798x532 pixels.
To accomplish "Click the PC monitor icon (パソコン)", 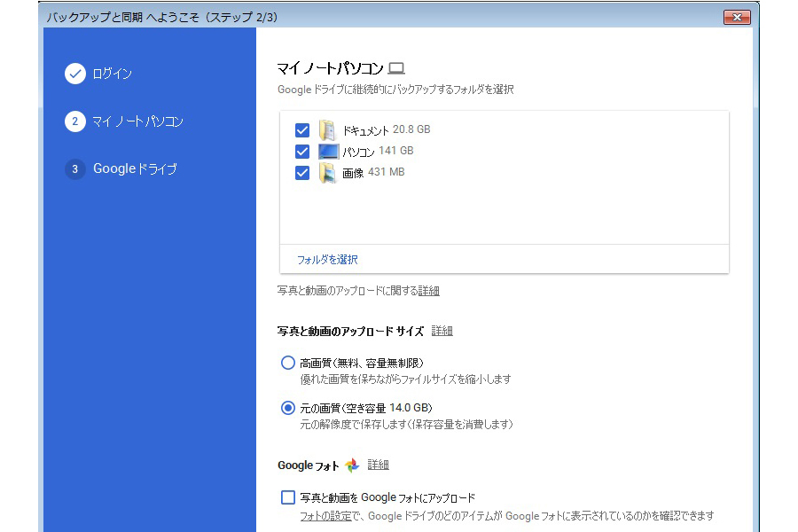I will 328,152.
